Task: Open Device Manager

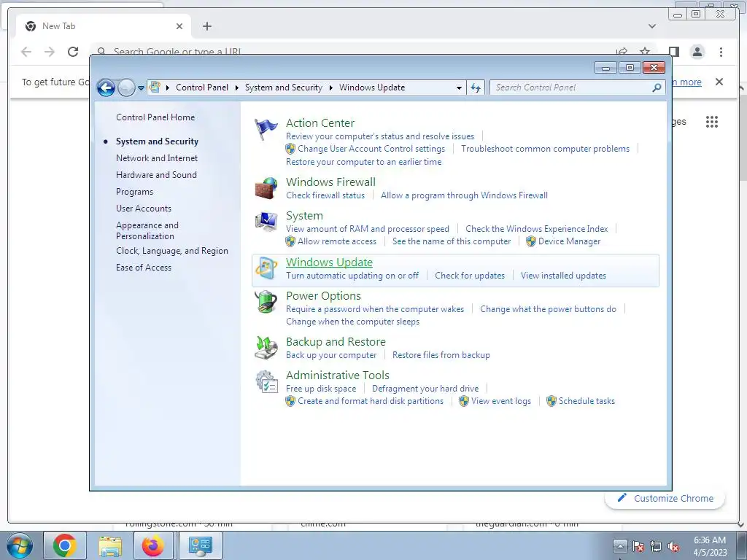Action: (x=569, y=241)
